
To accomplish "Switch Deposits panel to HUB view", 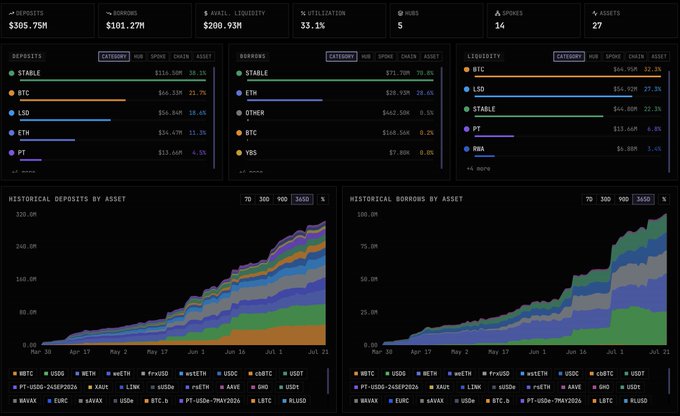I will click(138, 56).
